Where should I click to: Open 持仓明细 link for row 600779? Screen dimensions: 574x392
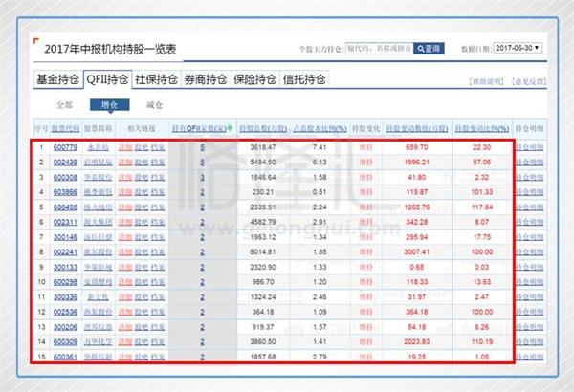(529, 147)
